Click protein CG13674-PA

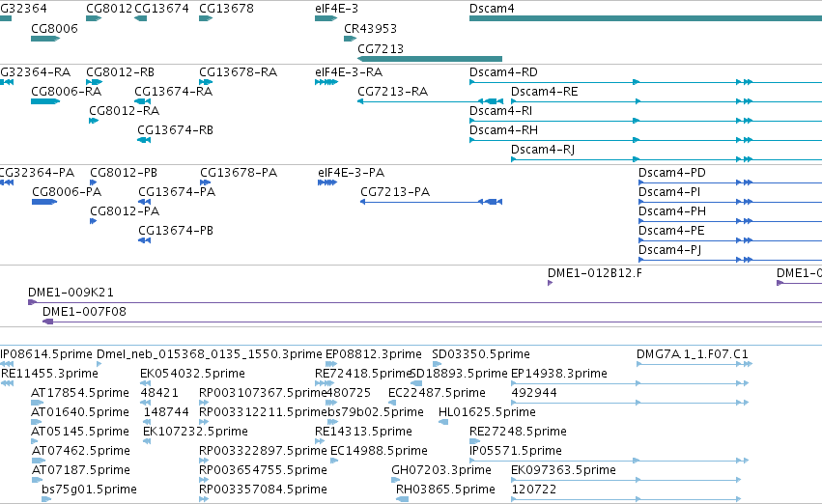(145, 202)
